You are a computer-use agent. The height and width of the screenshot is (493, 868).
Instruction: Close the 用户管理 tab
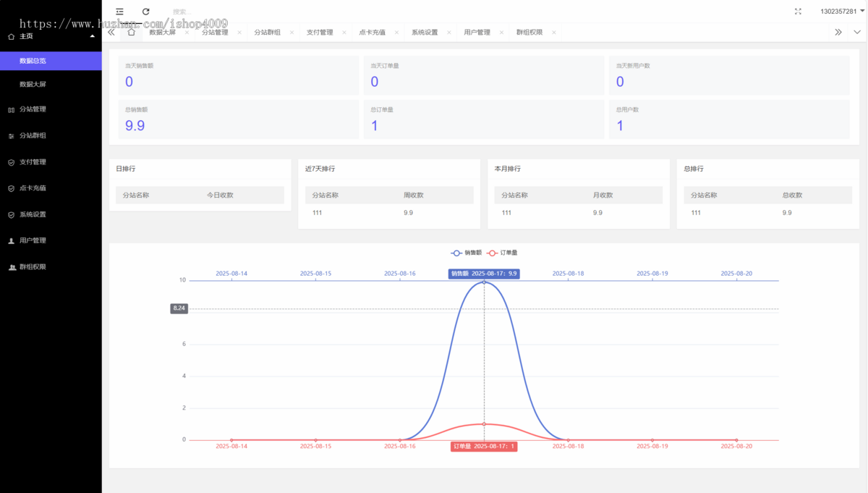[501, 33]
